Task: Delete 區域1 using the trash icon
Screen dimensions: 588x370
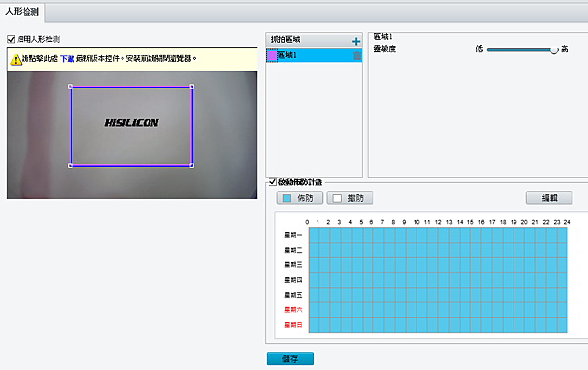Action: (x=357, y=56)
